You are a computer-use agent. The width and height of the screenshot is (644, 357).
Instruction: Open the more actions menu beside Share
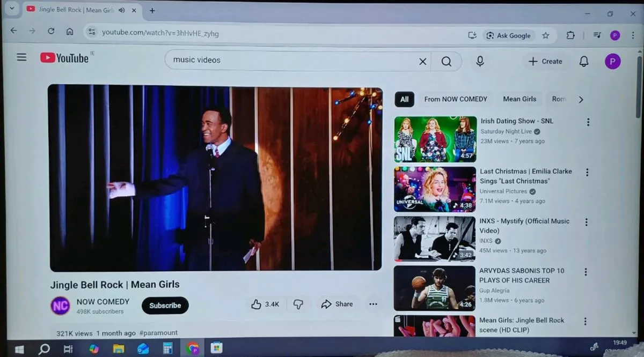coord(373,304)
